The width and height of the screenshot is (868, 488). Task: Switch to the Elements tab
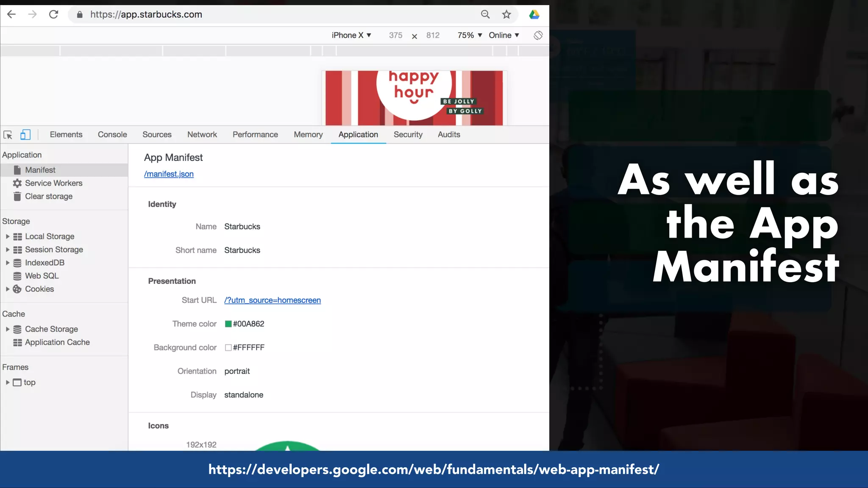point(66,135)
